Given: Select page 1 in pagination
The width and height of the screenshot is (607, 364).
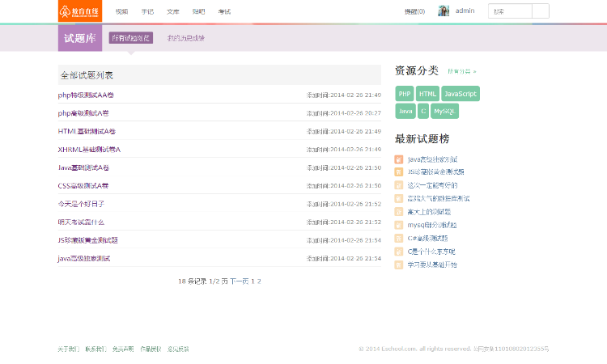Looking at the screenshot, I should pyautogui.click(x=253, y=281).
